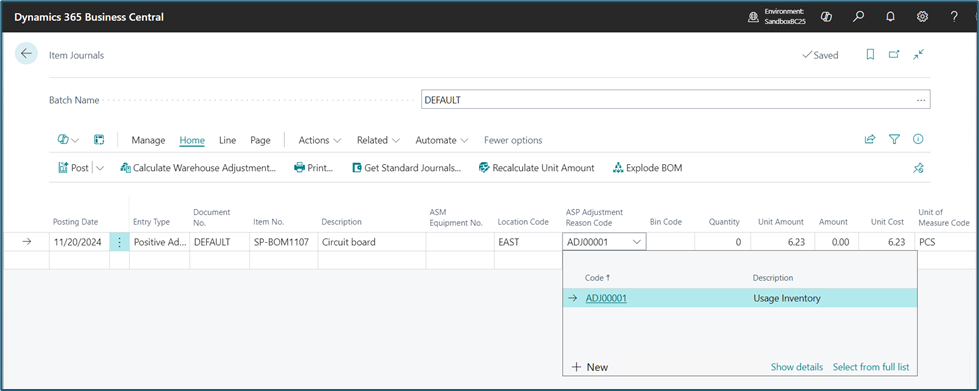Click Explode BOM
Screen dimensions: 979x391
pos(647,168)
